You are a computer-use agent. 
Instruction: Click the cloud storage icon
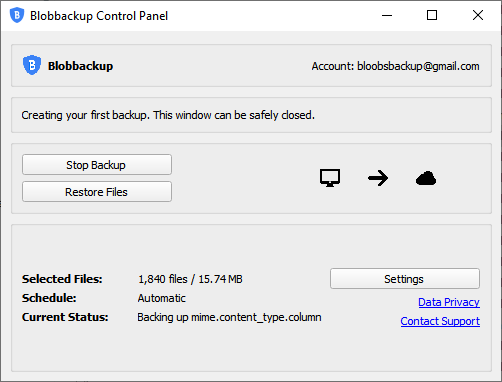(426, 178)
